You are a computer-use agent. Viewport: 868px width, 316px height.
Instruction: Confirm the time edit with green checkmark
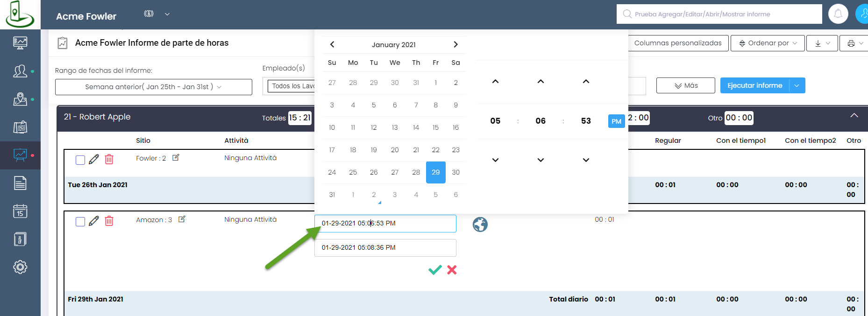[435, 270]
